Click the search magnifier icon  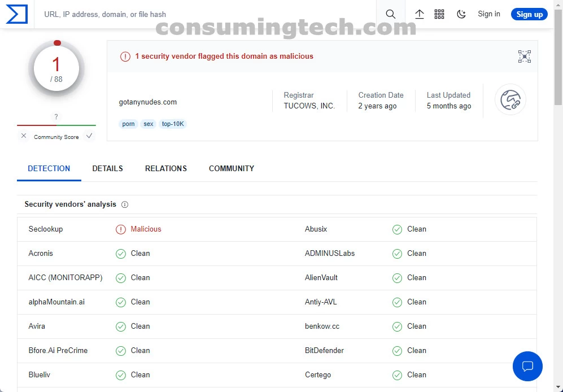pyautogui.click(x=391, y=14)
